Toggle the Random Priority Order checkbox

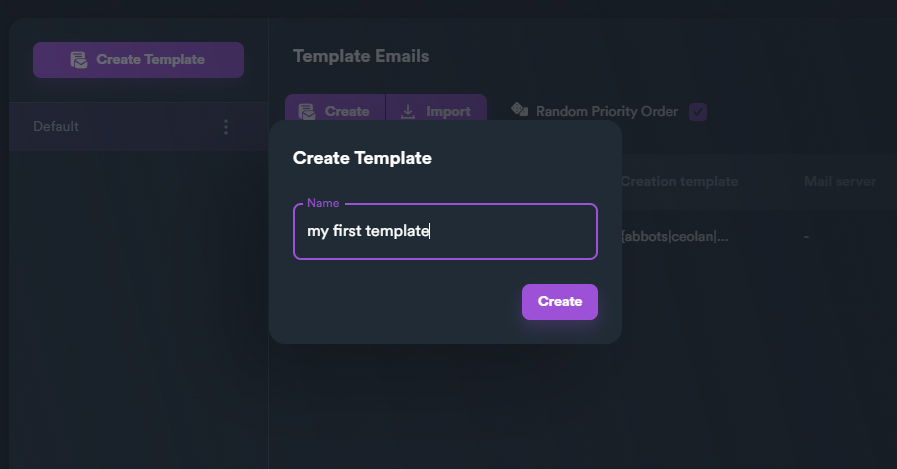(x=698, y=112)
